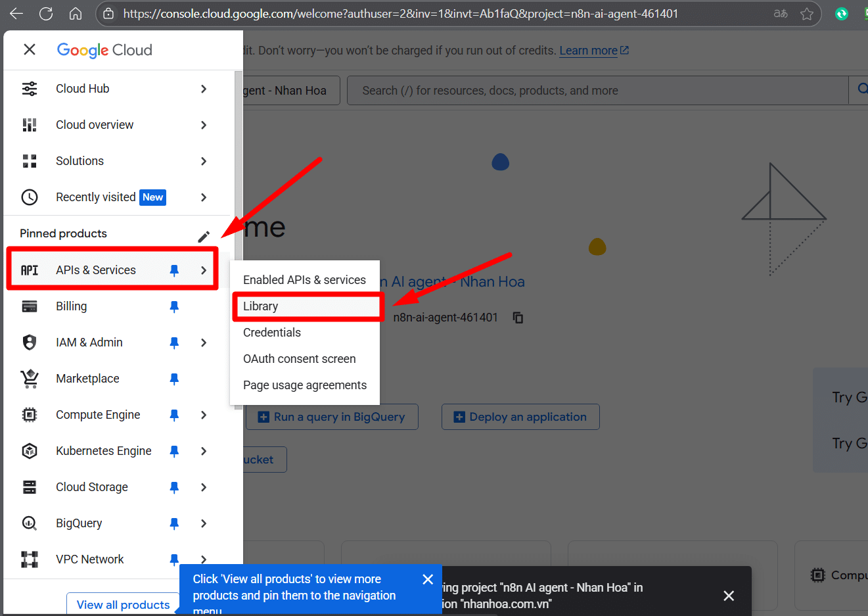Image resolution: width=868 pixels, height=616 pixels.
Task: Expand Cloud overview submenu chevron
Action: tap(204, 125)
